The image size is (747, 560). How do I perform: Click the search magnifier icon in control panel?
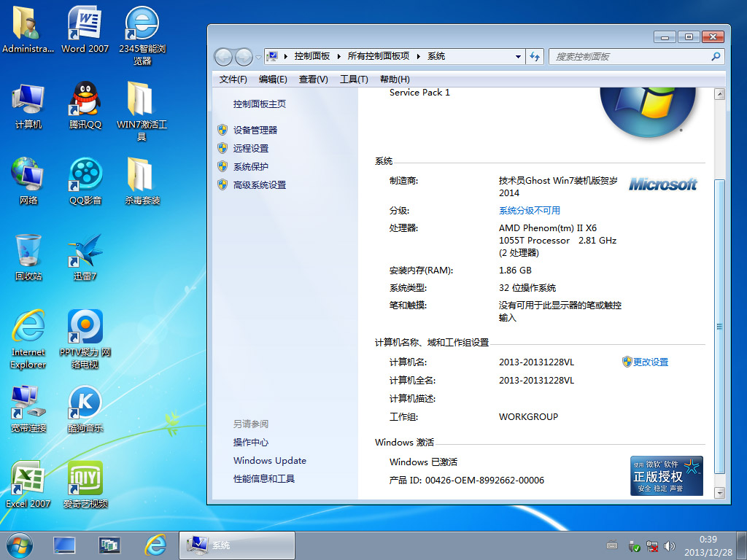715,57
